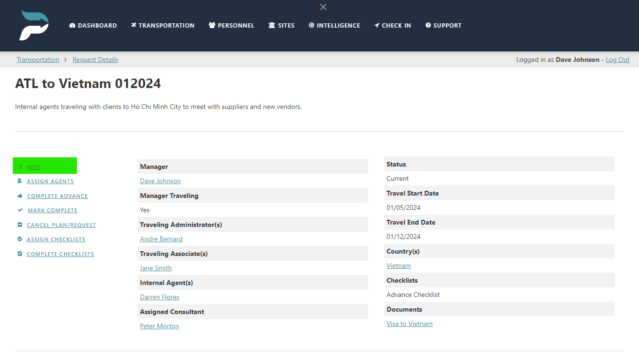Click the checkmark icon beside Mark Complete
Viewport: 639px width, 364px height.
click(20, 210)
